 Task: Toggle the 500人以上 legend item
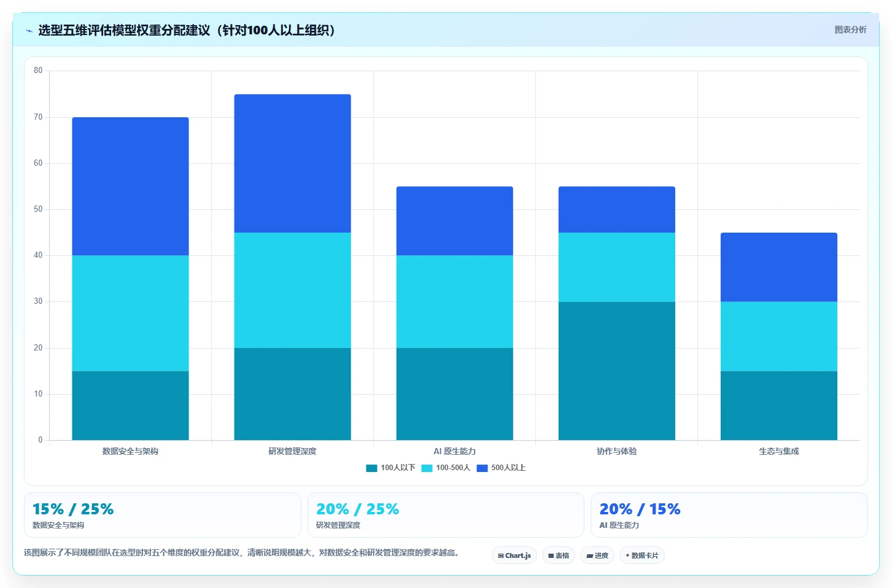pos(501,468)
